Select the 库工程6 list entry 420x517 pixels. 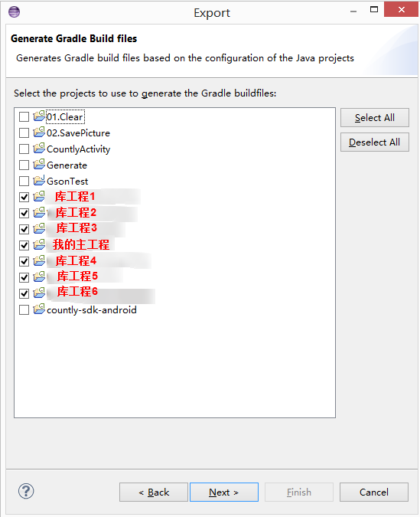pyautogui.click(x=77, y=292)
